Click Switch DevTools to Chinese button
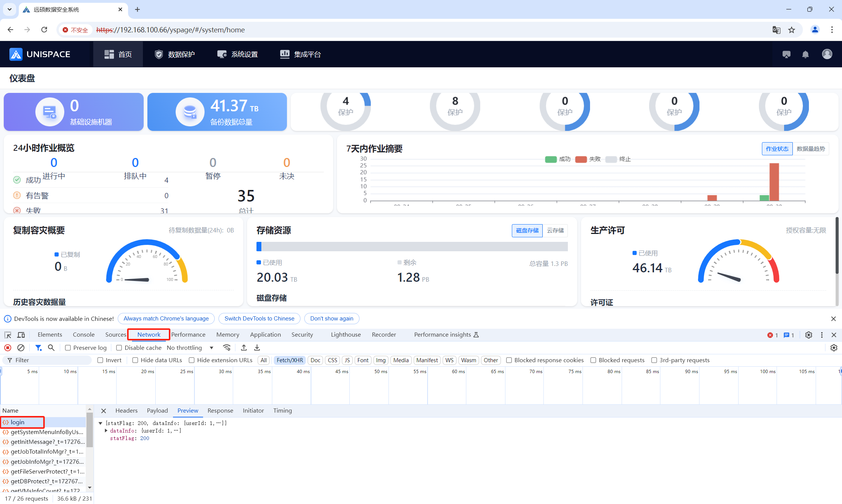Screen dimensions: 842x504 click(259, 319)
